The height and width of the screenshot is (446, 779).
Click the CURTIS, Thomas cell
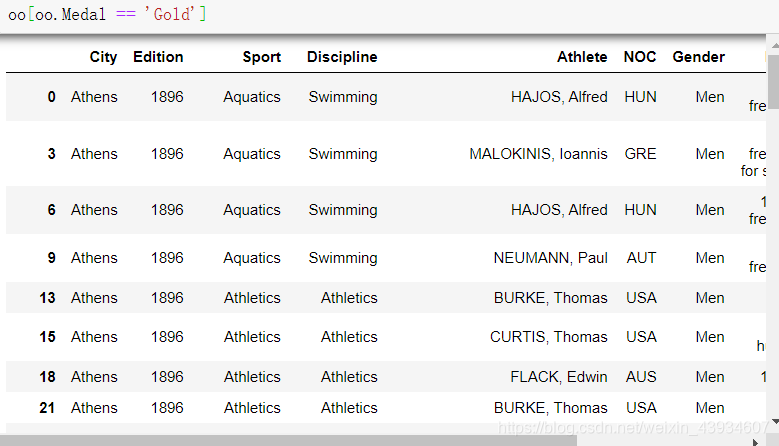(x=548, y=337)
